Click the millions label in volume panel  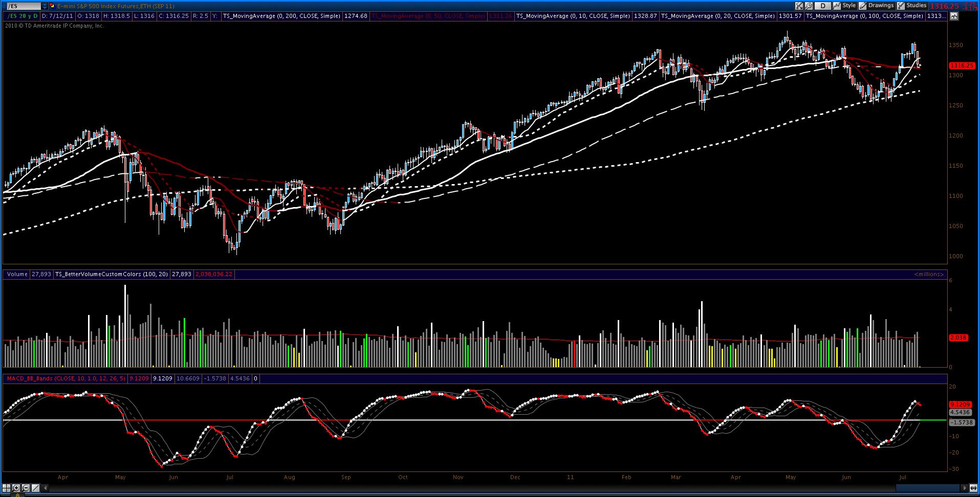(929, 275)
